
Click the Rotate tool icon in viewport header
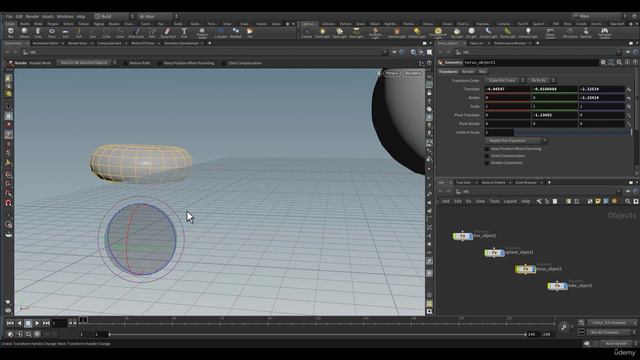click(11, 63)
